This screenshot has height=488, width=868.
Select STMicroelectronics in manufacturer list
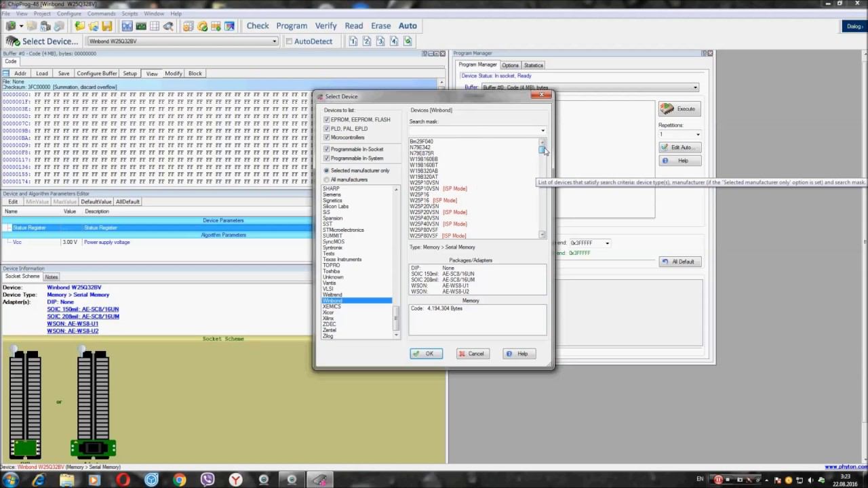[x=343, y=230]
